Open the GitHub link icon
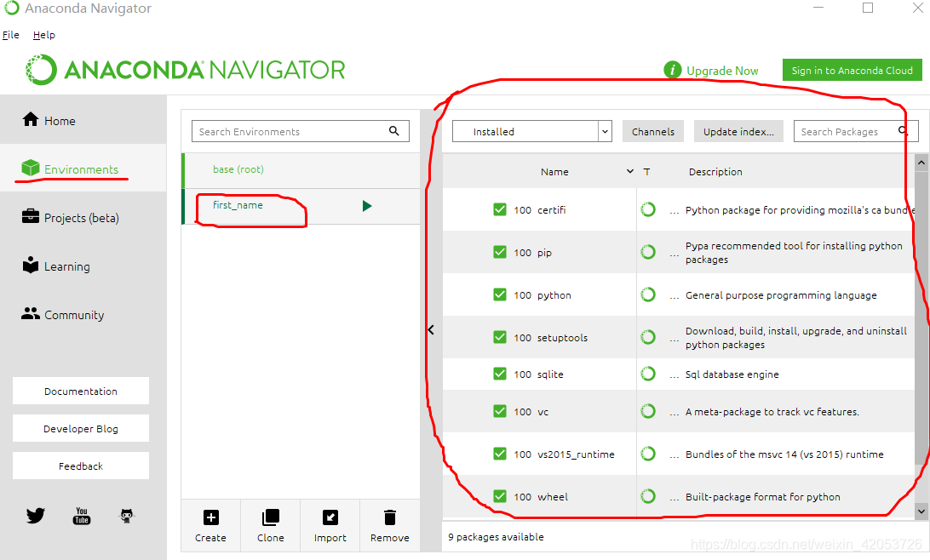Screen dimensions: 930x560 pyautogui.click(x=127, y=516)
